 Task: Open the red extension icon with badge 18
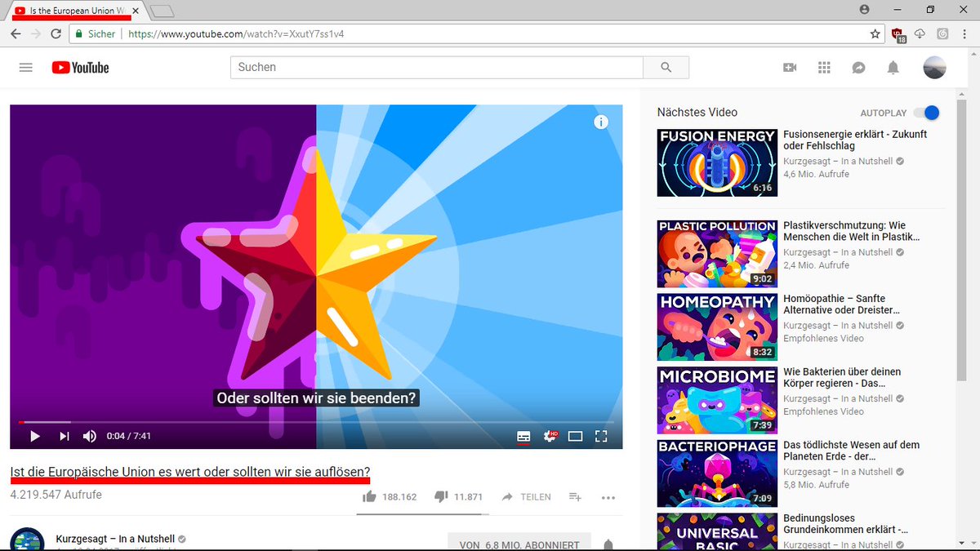pos(899,34)
